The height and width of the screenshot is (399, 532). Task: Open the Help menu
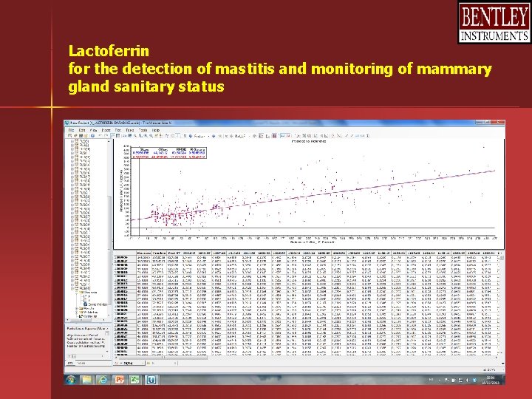156,130
